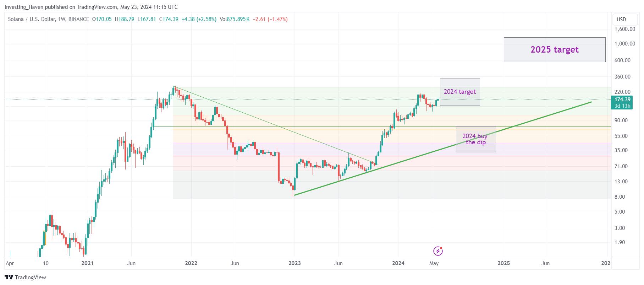Click the open value O170.05
The image size is (644, 285).
pos(102,19)
